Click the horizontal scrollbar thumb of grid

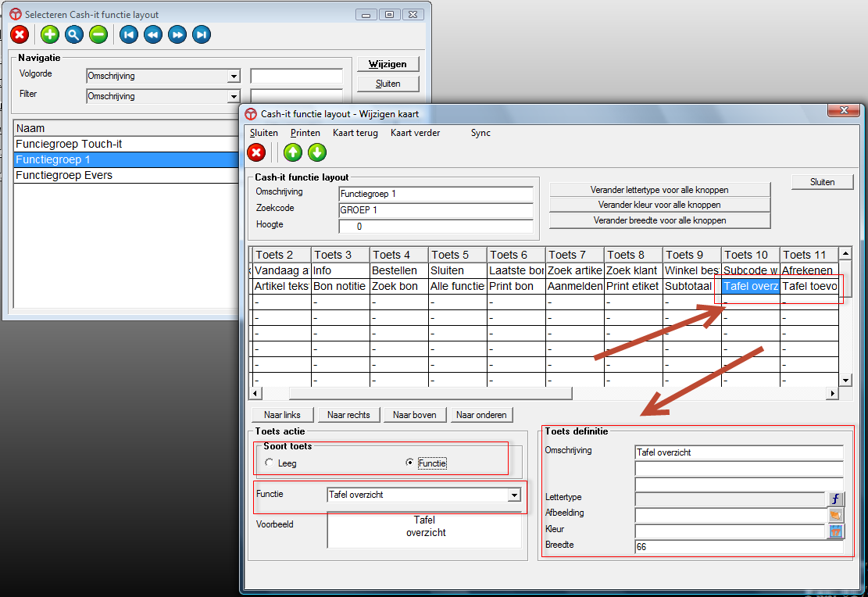pos(430,393)
